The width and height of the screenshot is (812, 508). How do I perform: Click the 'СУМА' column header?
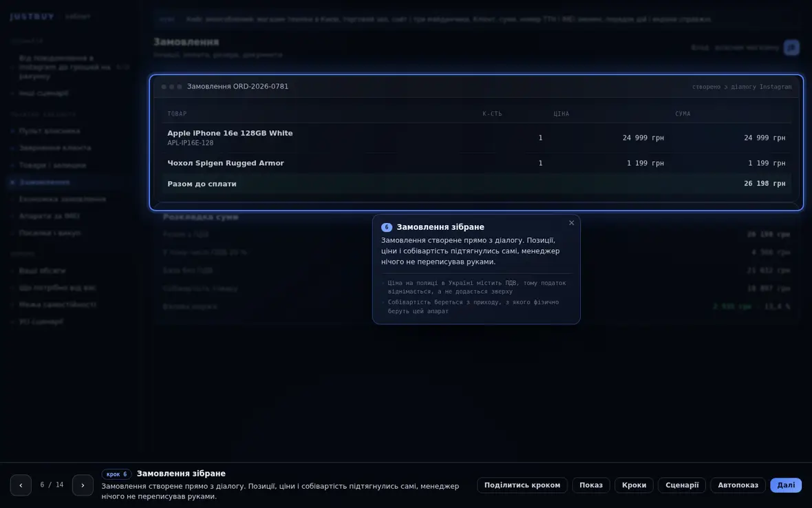683,114
